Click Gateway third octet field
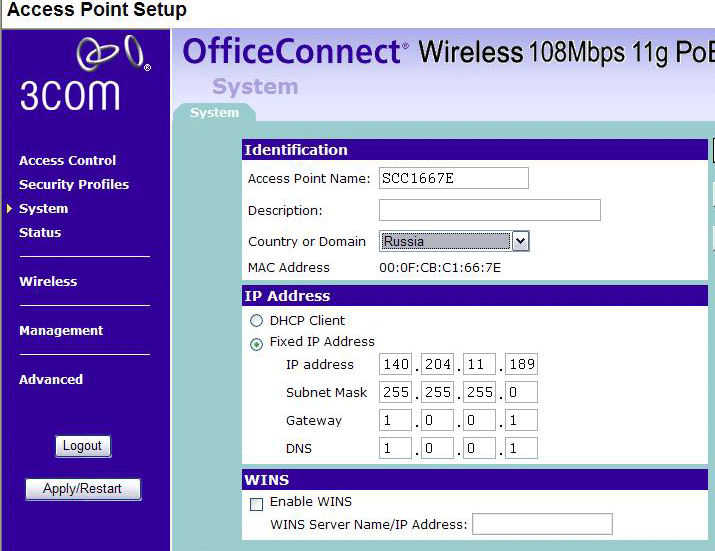This screenshot has width=715, height=551. (479, 420)
